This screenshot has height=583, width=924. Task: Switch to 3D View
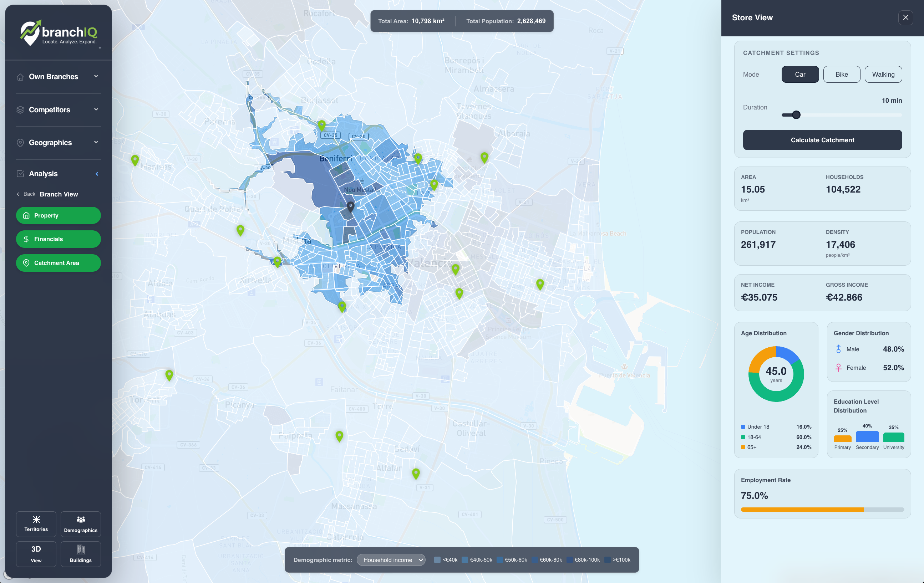[x=36, y=553]
